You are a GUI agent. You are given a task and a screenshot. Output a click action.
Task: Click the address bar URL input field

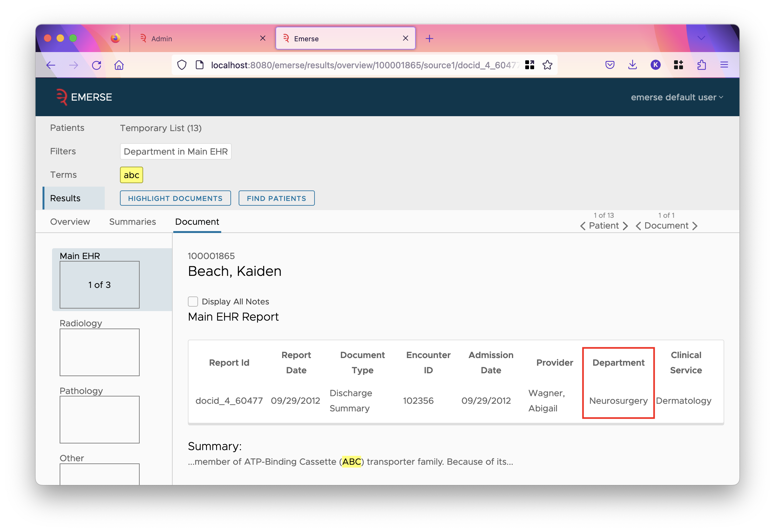pyautogui.click(x=362, y=64)
